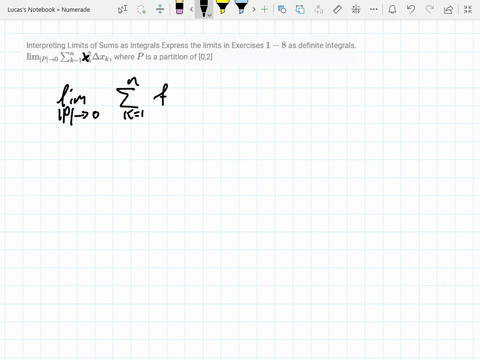Exit full screen mode with the collapse arrows
Image resolution: width=480 pixels, height=360 pixels.
pyautogui.click(x=468, y=9)
